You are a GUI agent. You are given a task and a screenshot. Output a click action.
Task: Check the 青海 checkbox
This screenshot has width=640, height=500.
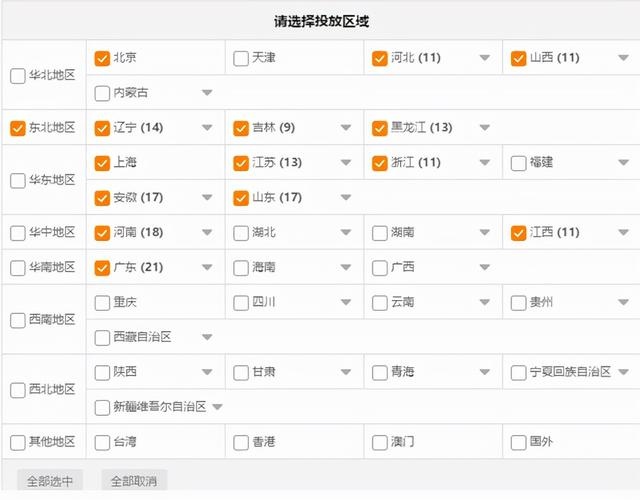[x=380, y=373]
